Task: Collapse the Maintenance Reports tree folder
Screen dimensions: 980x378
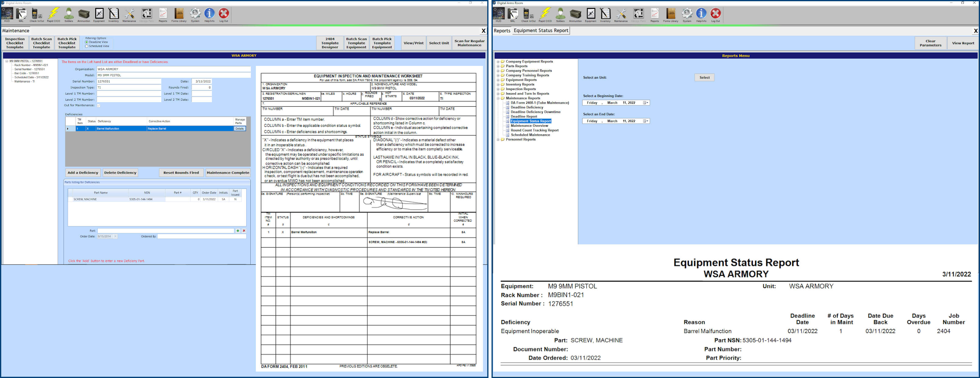Action: pos(498,98)
